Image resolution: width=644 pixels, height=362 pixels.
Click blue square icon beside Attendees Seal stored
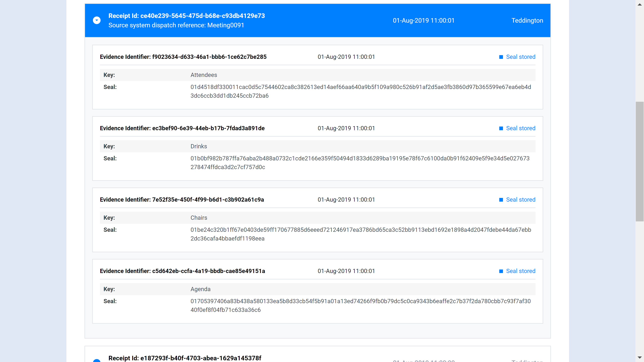501,57
